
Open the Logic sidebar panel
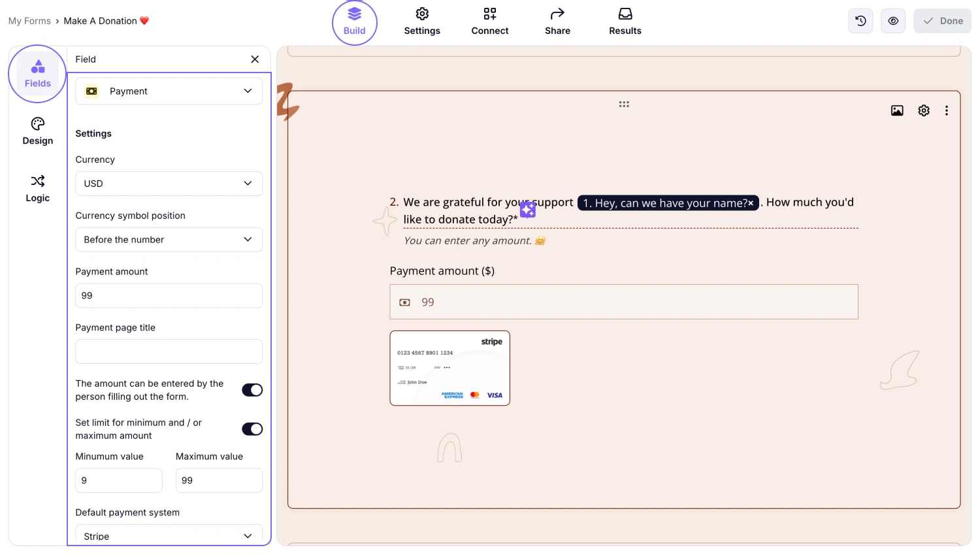[37, 189]
